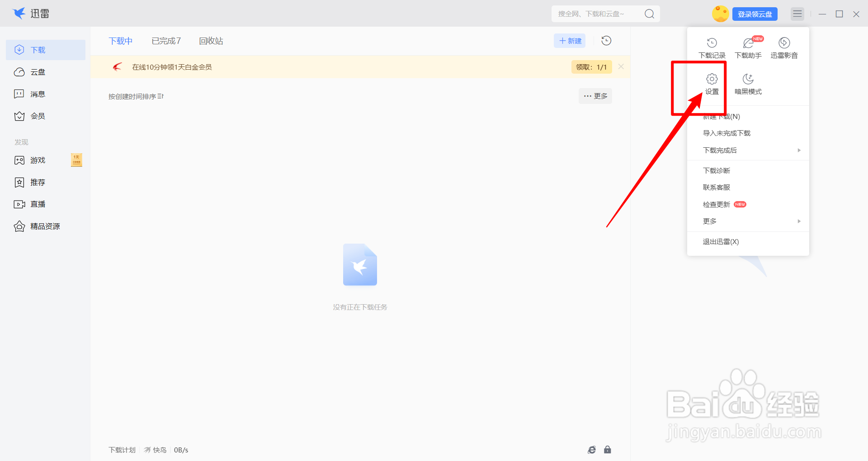This screenshot has height=461, width=868.
Task: Click the red bird icon in banner
Action: [x=118, y=67]
